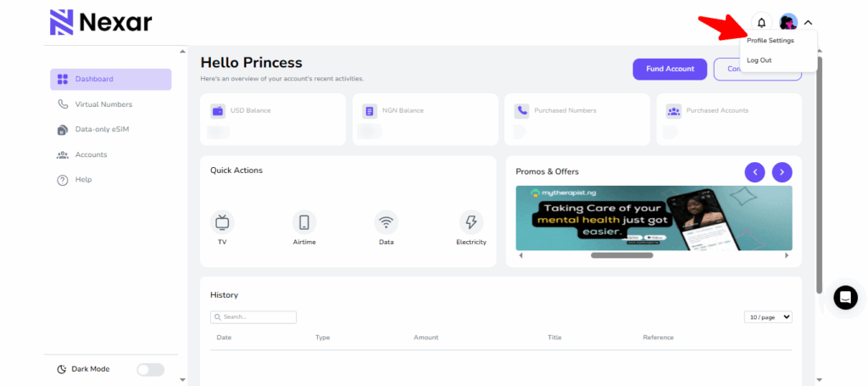Image resolution: width=868 pixels, height=386 pixels.
Task: Open the 10 / page dropdown
Action: [x=768, y=316]
